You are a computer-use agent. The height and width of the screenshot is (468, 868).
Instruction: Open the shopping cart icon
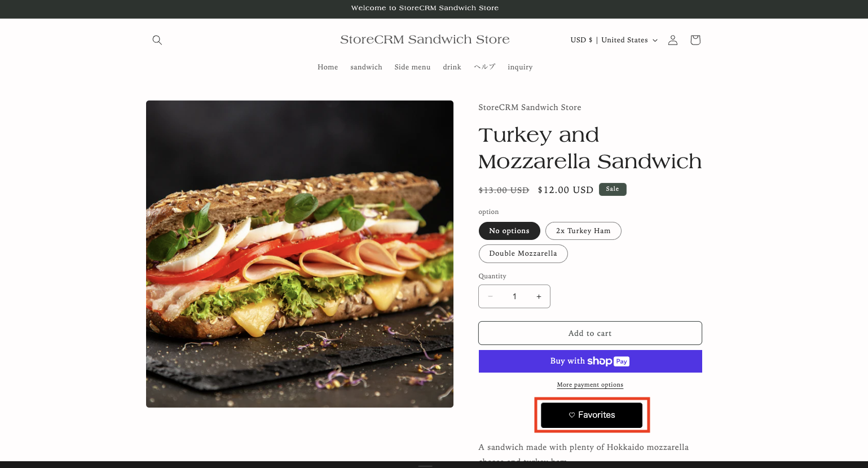[695, 40]
